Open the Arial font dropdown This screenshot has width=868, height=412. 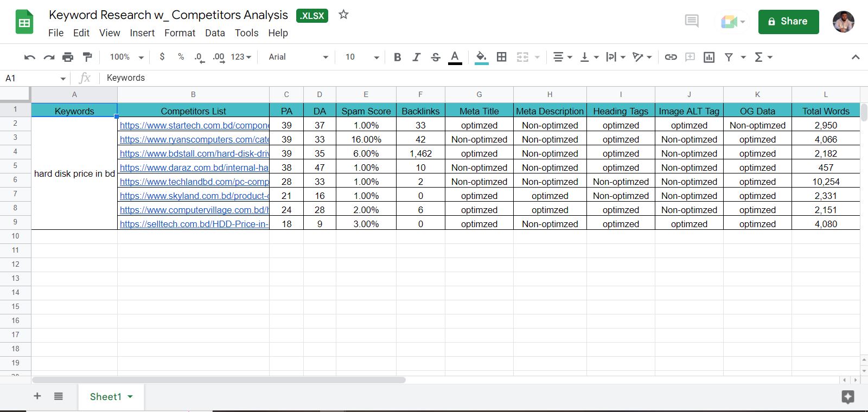coord(298,57)
